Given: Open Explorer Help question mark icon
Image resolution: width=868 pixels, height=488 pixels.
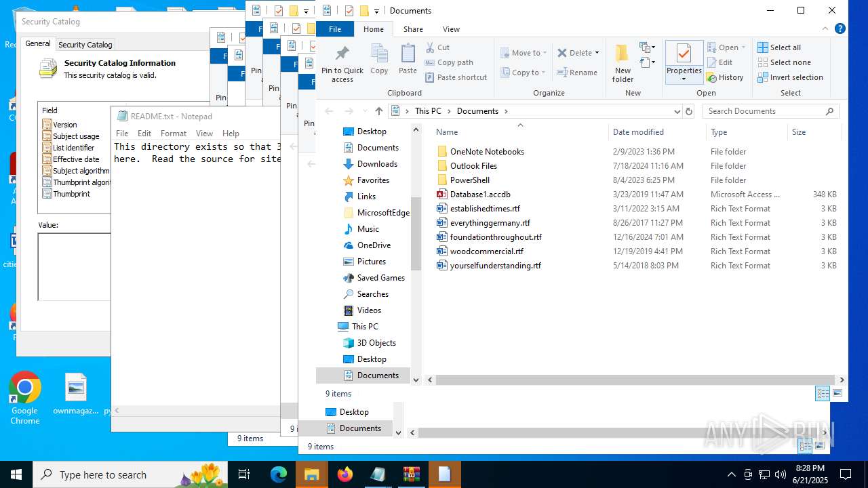Looking at the screenshot, I should [840, 28].
